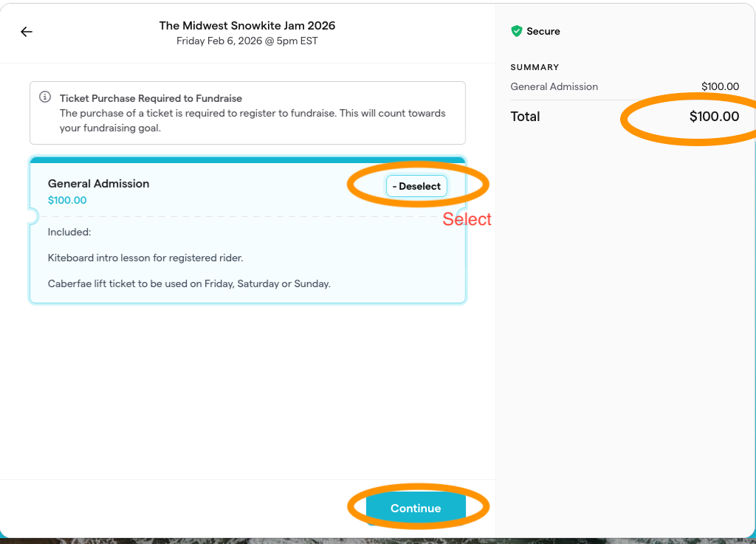This screenshot has height=544, width=756.
Task: Deselect the General Admission ticket
Action: (416, 187)
